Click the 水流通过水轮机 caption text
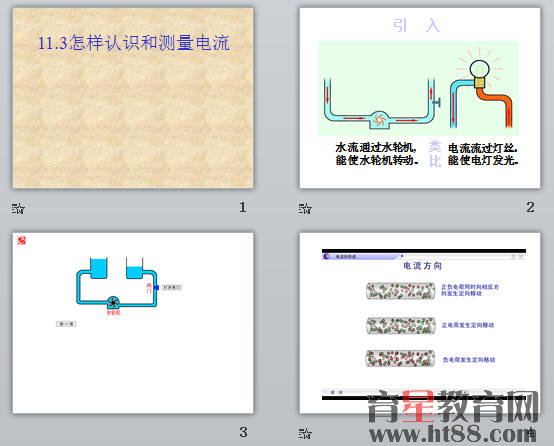The height and width of the screenshot is (446, 554). [376, 147]
